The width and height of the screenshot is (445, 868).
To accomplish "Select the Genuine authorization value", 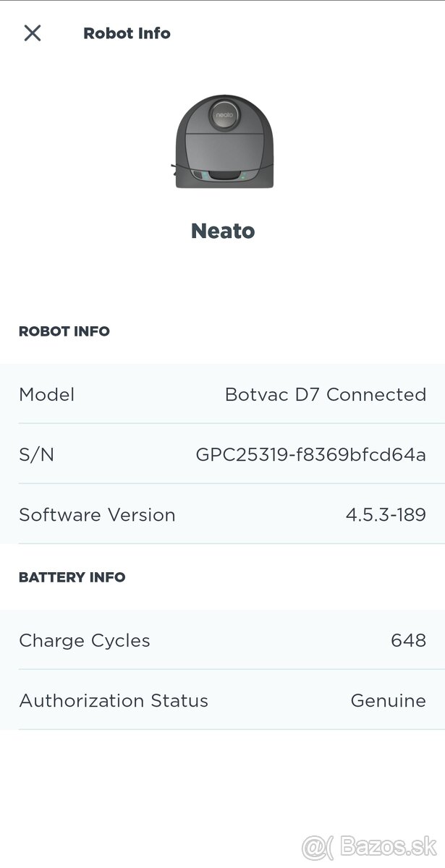I will point(388,700).
